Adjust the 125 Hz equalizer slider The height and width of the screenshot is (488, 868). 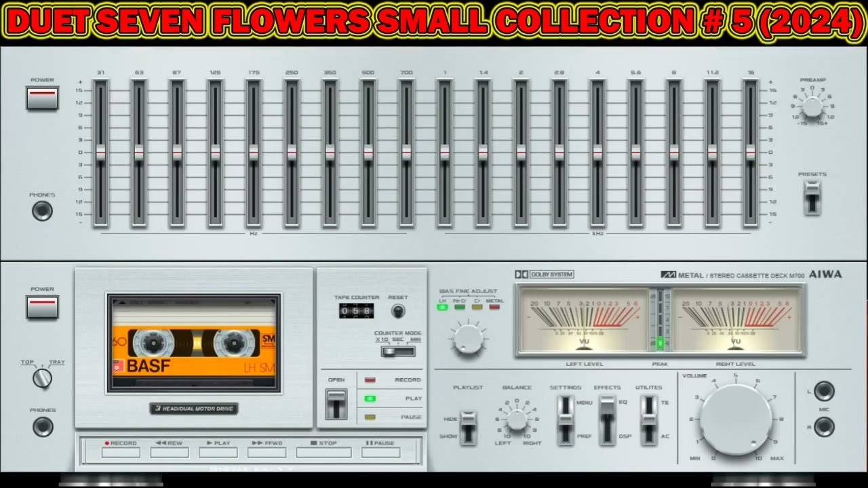215,153
